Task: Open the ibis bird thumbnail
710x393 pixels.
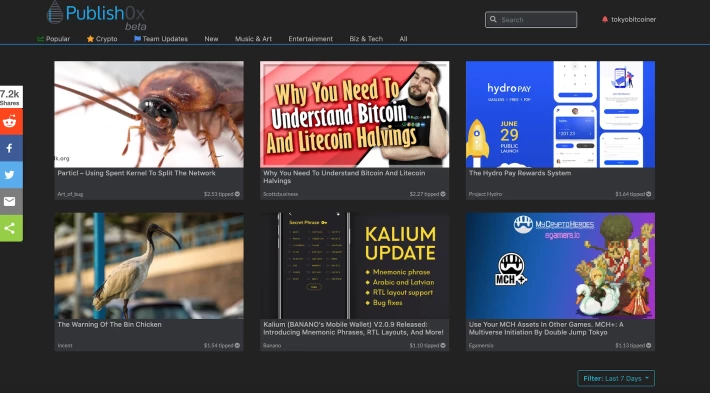Action: [149, 266]
